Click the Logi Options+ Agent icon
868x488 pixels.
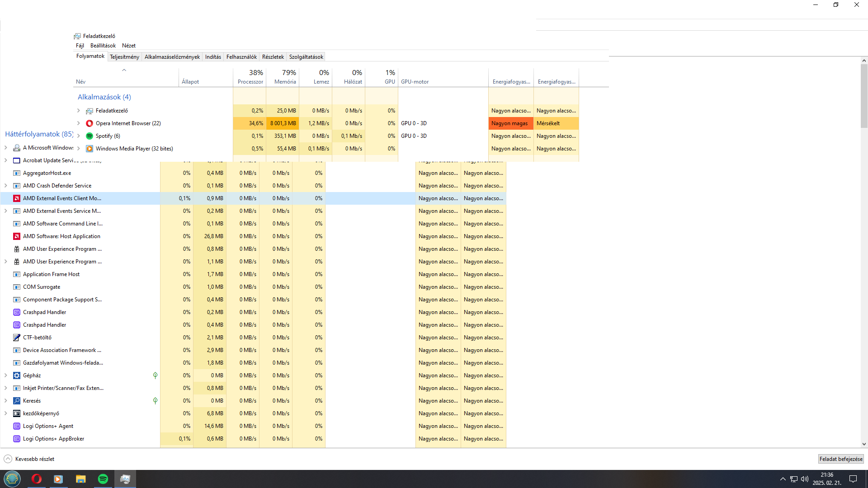coord(17,426)
